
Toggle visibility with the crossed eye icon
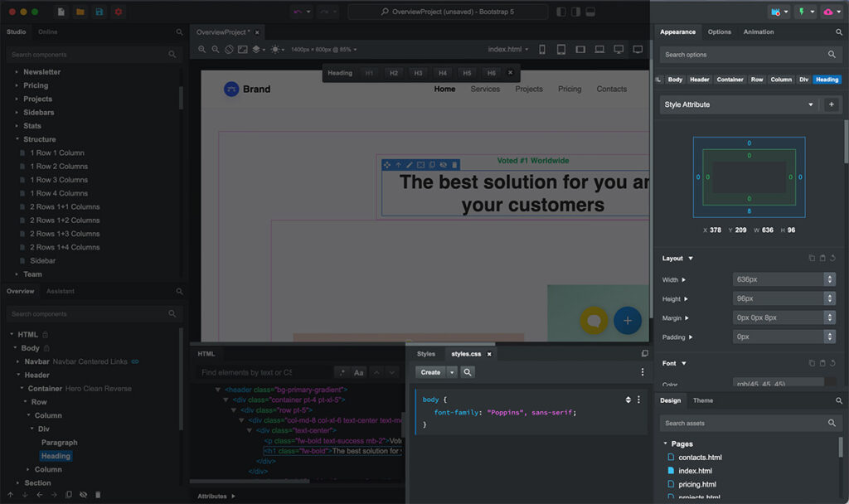(x=83, y=495)
